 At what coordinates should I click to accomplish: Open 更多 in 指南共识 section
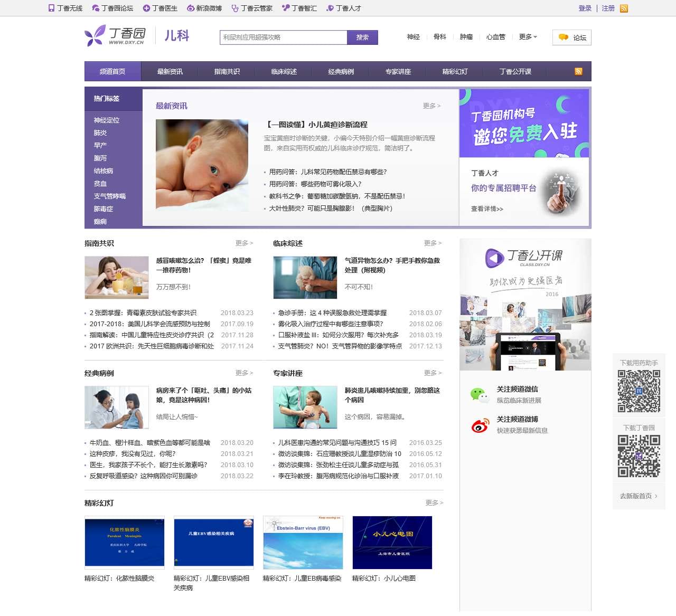pyautogui.click(x=244, y=243)
